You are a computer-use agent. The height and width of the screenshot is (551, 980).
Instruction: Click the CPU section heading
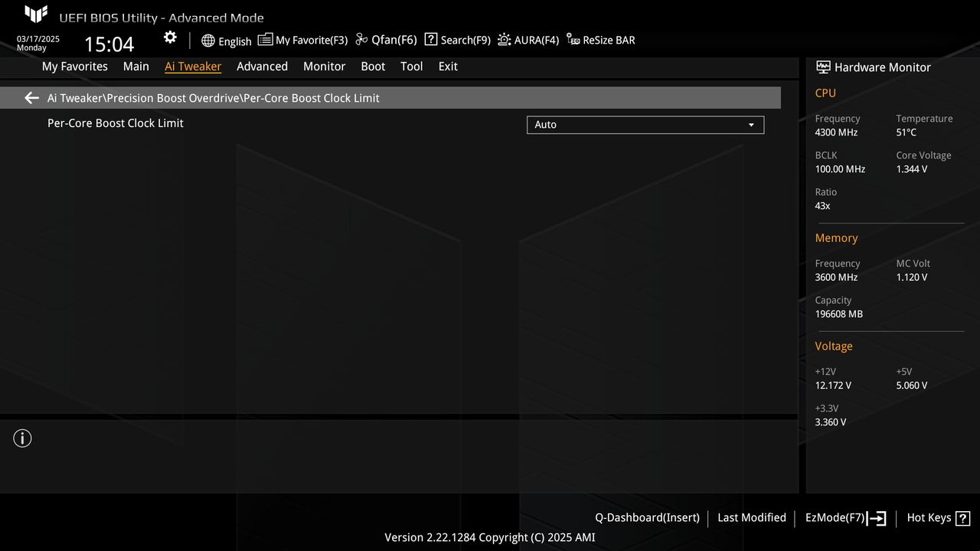[825, 93]
